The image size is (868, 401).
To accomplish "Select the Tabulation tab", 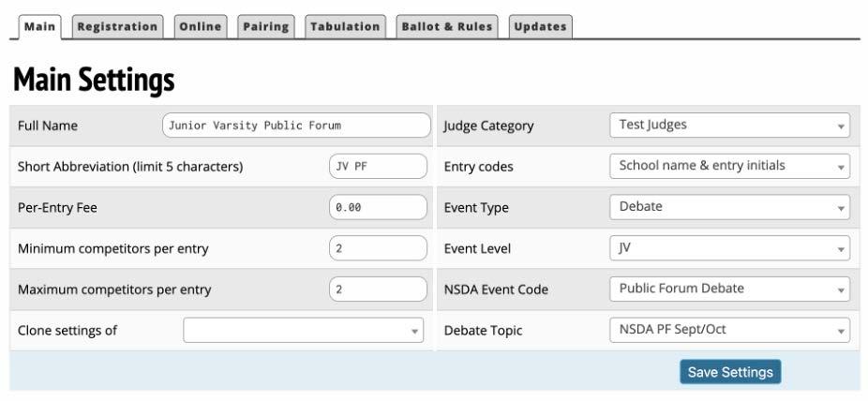I will coord(345,26).
